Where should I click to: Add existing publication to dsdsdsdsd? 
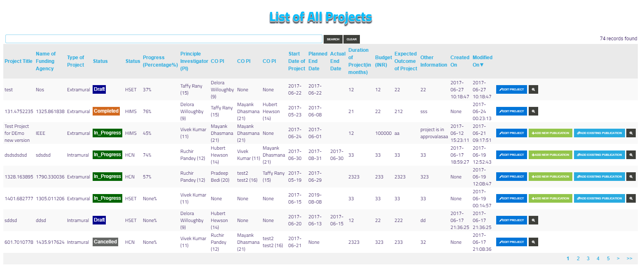pyautogui.click(x=599, y=155)
